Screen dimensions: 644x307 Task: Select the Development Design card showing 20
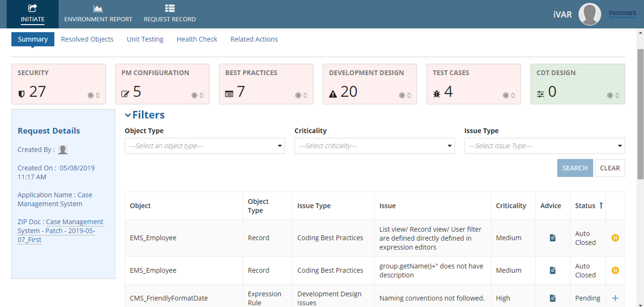tap(370, 84)
